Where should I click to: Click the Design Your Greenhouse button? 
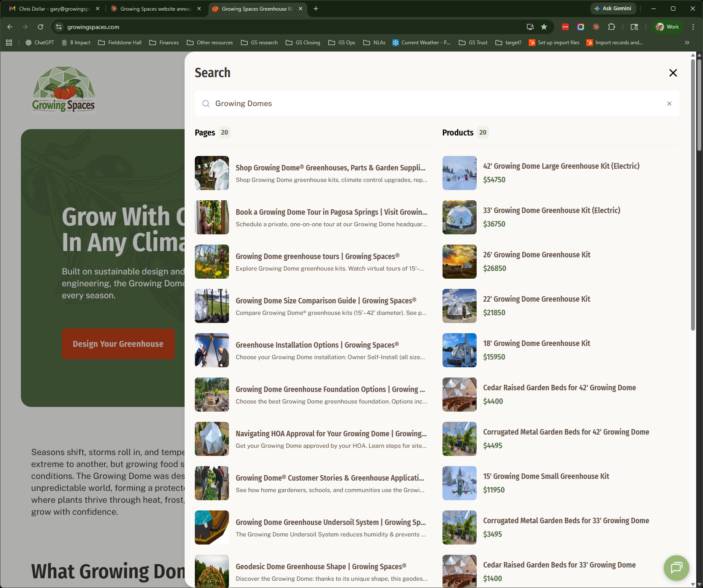[x=118, y=344]
